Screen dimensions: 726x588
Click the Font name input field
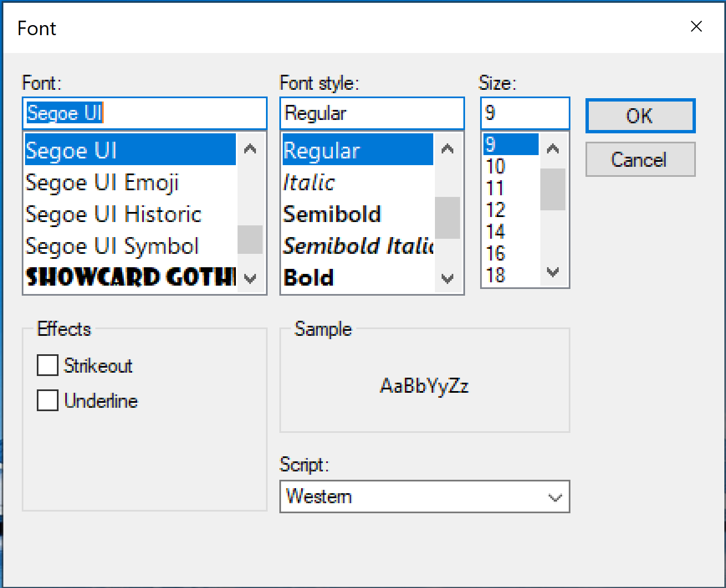coord(145,113)
